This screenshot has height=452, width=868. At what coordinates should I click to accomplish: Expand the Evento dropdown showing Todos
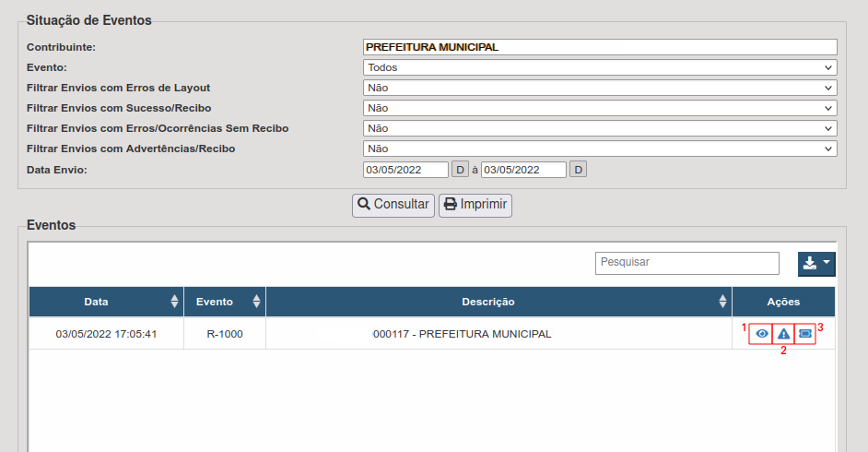click(600, 67)
